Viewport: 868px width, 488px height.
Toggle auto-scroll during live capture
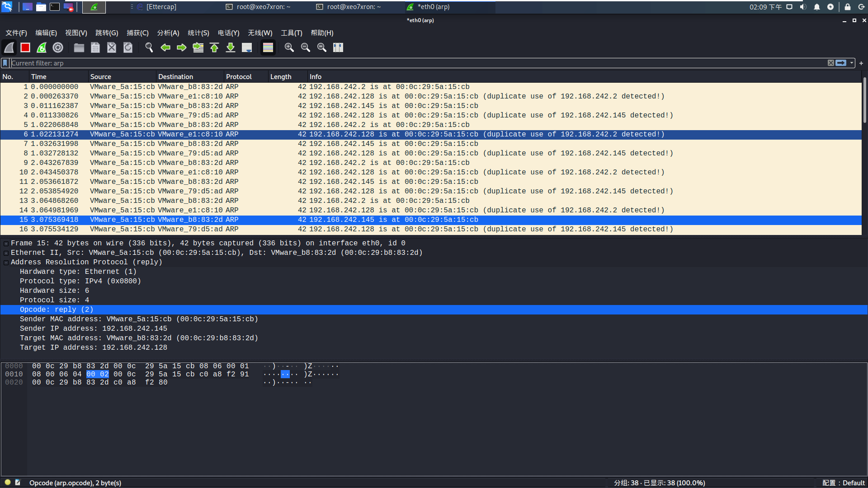tap(247, 47)
